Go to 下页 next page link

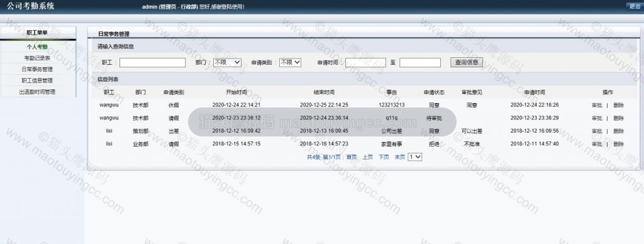coord(384,157)
